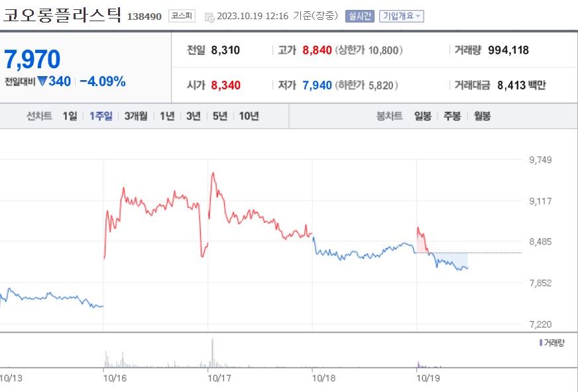This screenshot has height=392, width=578.
Task: Select 월봉 monthly candle view
Action: point(483,115)
